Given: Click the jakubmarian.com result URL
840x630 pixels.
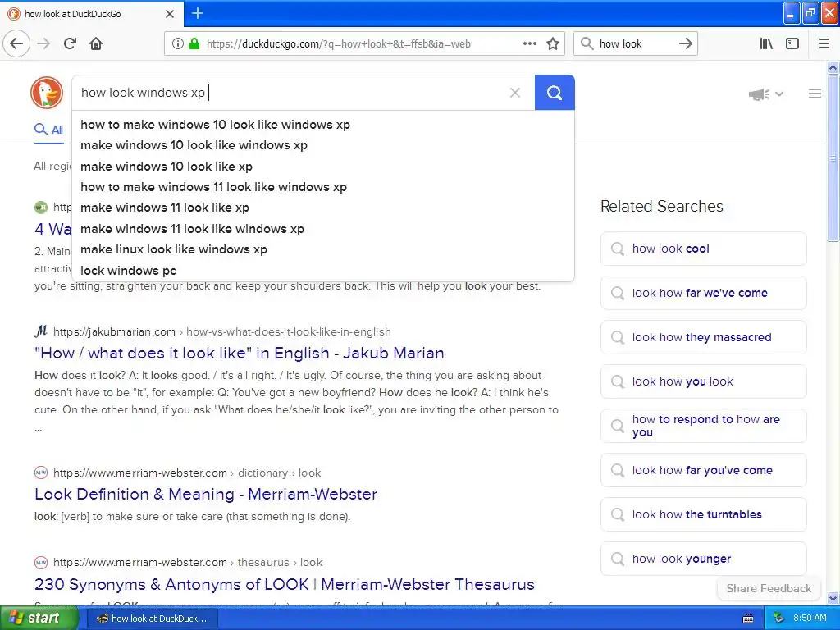Looking at the screenshot, I should (x=221, y=331).
